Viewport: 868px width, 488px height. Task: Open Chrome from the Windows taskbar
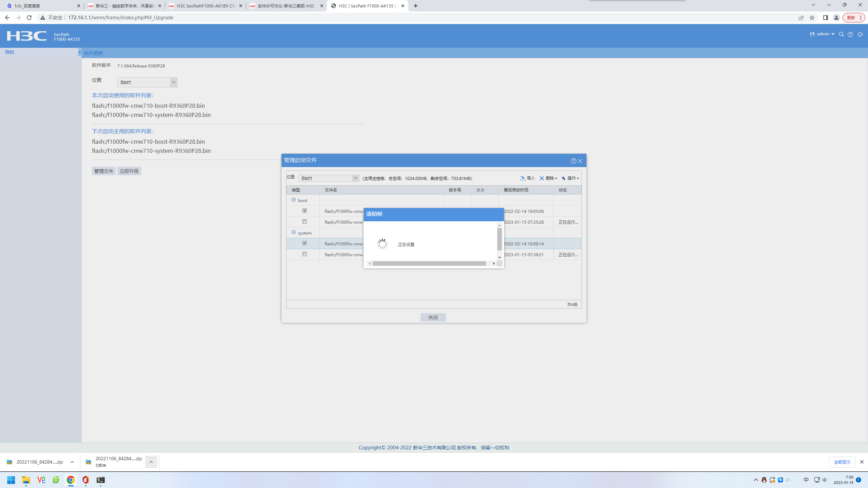pos(71,480)
